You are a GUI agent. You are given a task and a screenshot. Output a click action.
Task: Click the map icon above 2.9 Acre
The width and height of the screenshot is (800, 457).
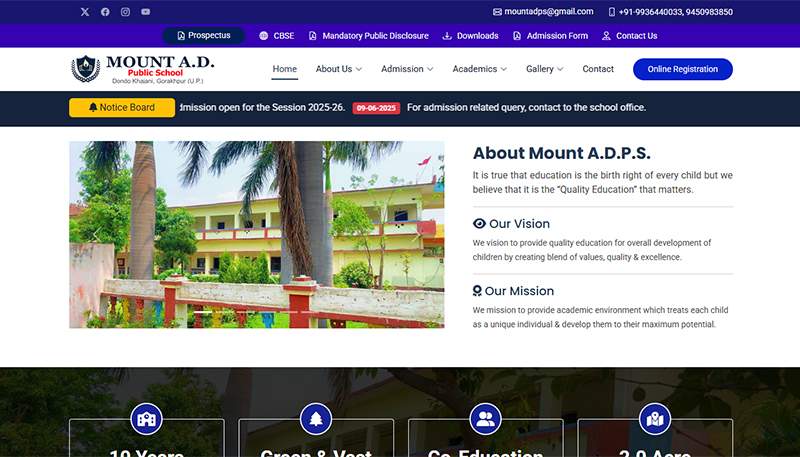(x=655, y=419)
